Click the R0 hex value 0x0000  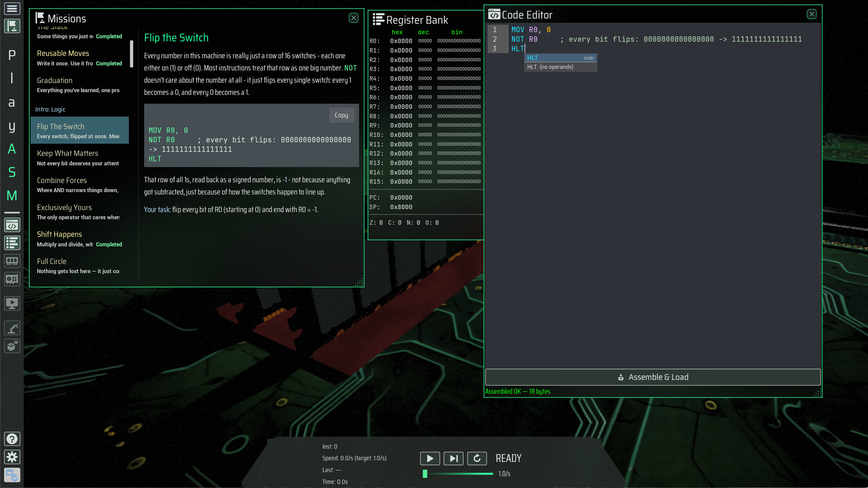401,41
